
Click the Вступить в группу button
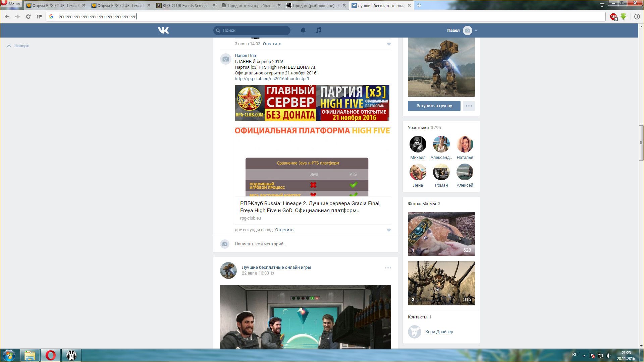434,106
